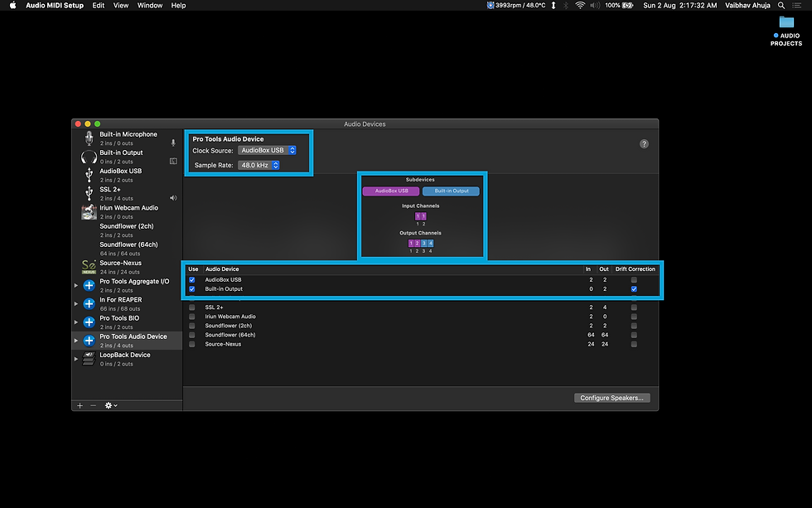Image resolution: width=812 pixels, height=508 pixels.
Task: Select the AudioBox USB subdevice pill
Action: [391, 191]
